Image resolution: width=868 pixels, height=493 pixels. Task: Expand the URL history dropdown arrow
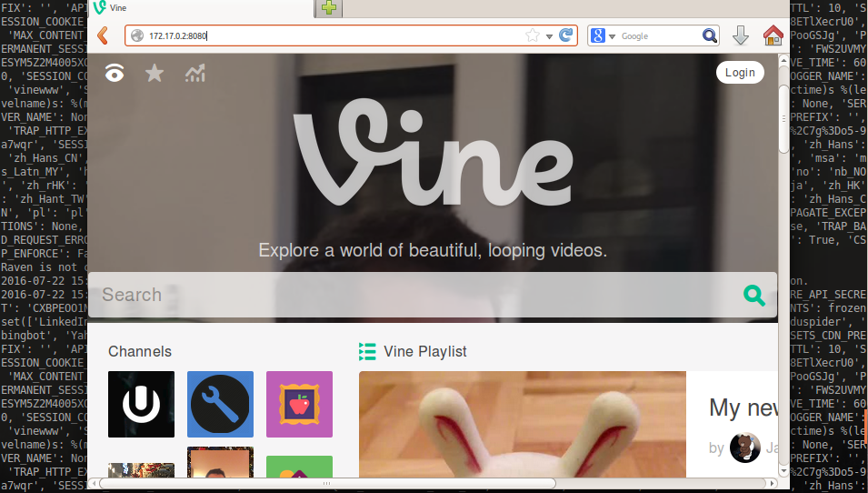coord(549,36)
